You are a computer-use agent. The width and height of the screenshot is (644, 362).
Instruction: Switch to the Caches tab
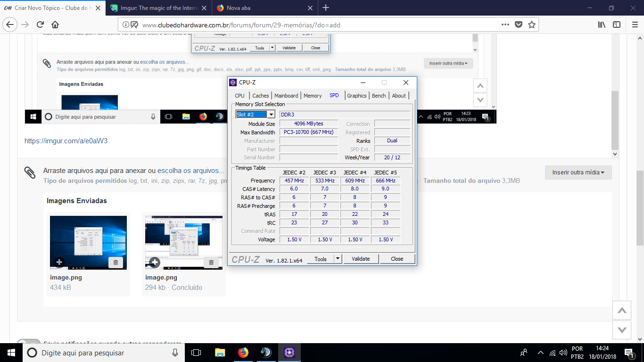(261, 96)
